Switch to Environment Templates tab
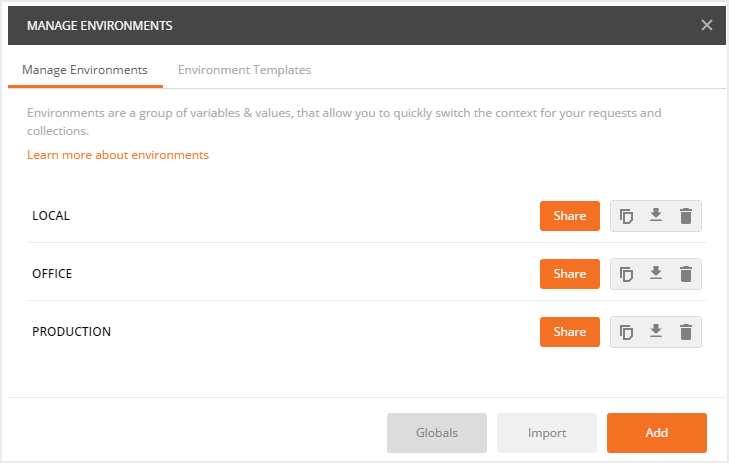Image resolution: width=729 pixels, height=463 pixels. click(x=244, y=70)
